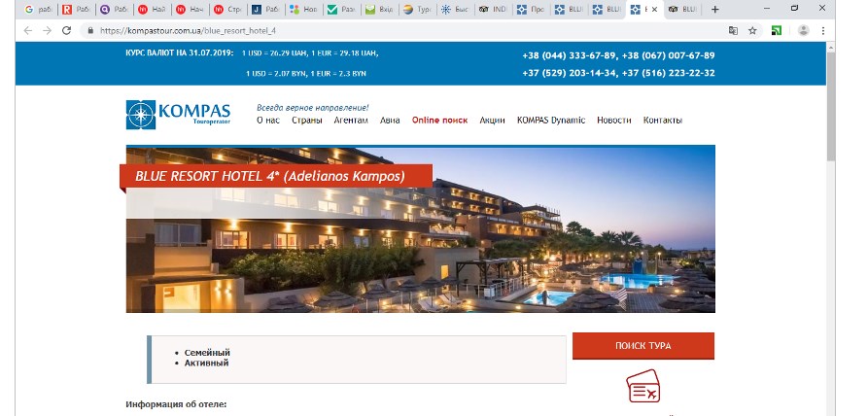
Task: Open the Страны menu item
Action: point(307,121)
